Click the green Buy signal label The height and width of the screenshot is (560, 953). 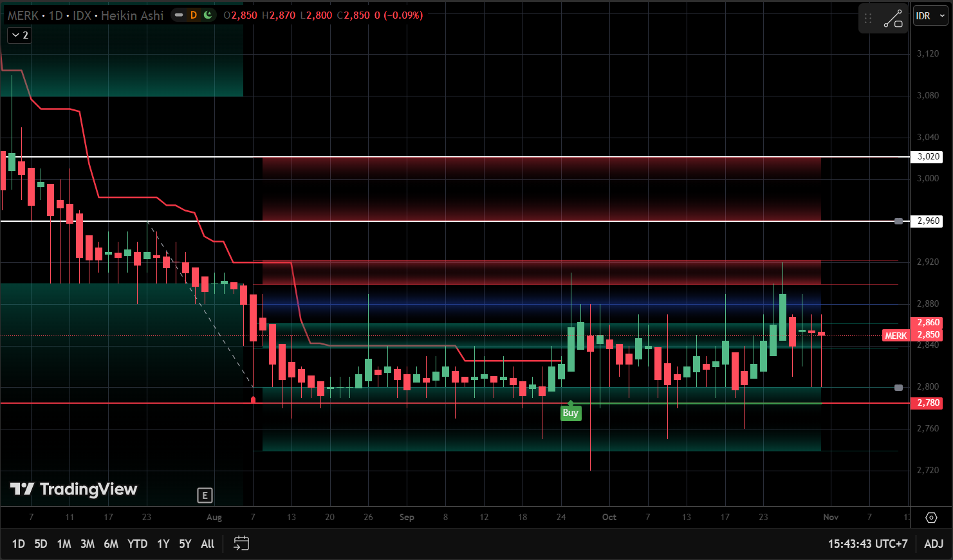pos(570,413)
